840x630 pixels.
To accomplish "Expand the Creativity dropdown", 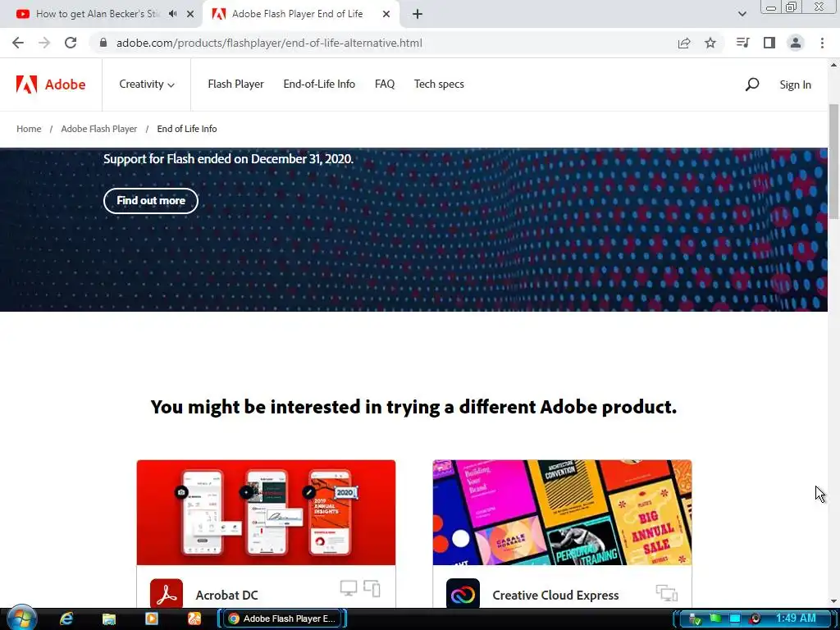I will point(147,84).
